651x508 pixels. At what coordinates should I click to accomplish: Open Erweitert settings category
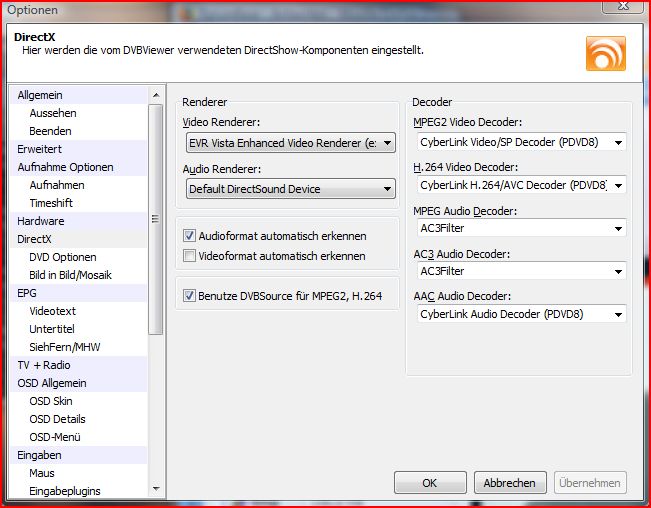coord(78,149)
